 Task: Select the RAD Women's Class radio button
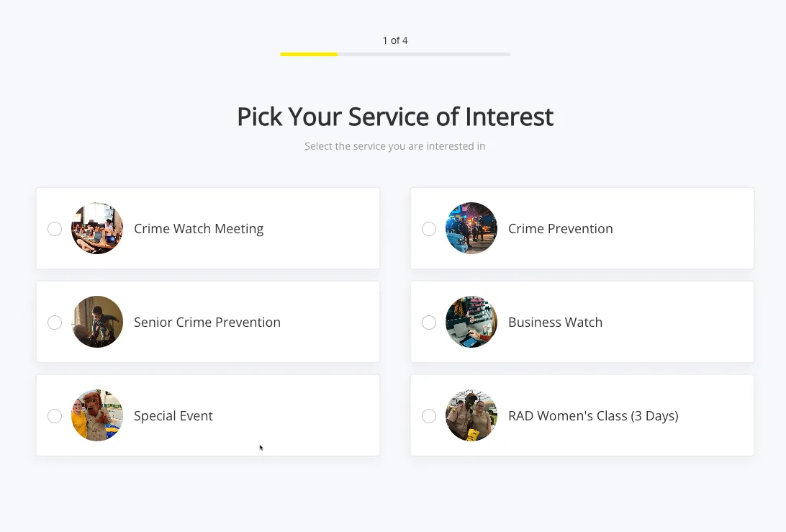[429, 415]
